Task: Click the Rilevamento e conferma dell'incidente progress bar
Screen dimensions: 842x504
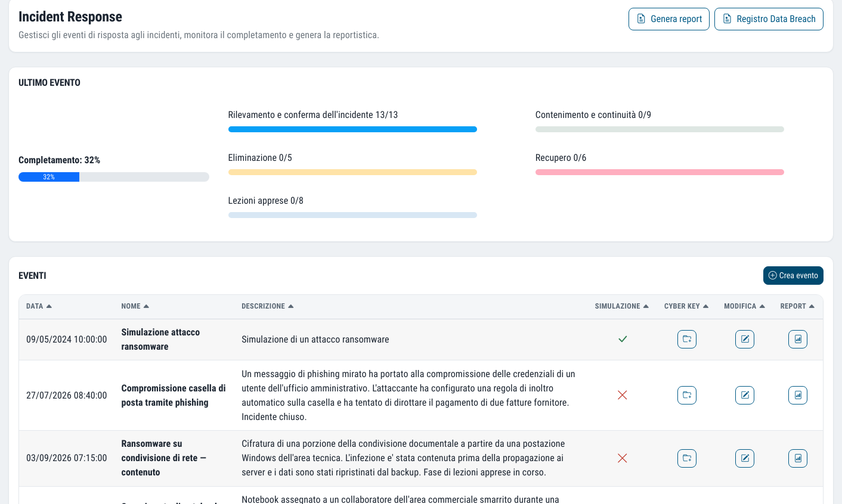Action: pos(352,129)
